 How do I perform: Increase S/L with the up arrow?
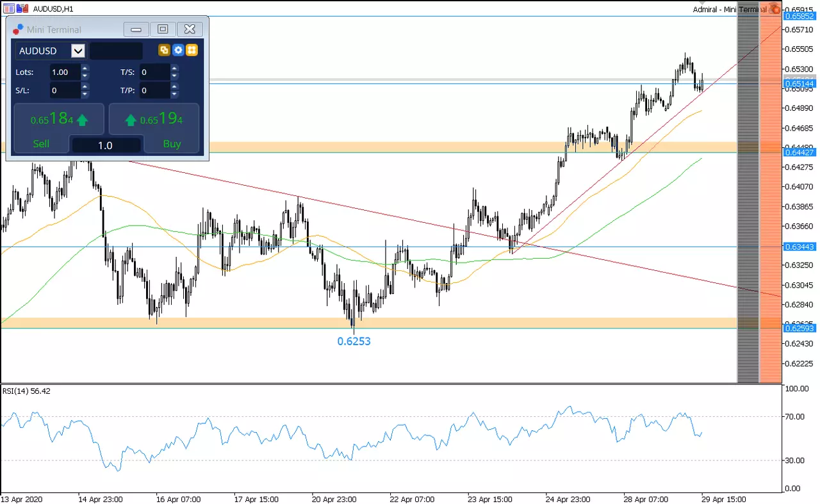point(85,86)
